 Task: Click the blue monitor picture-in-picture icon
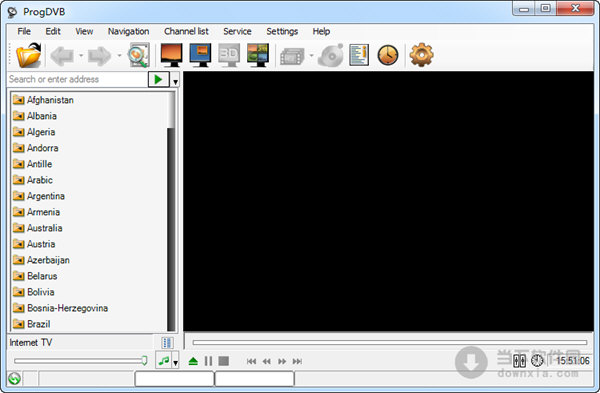(200, 55)
